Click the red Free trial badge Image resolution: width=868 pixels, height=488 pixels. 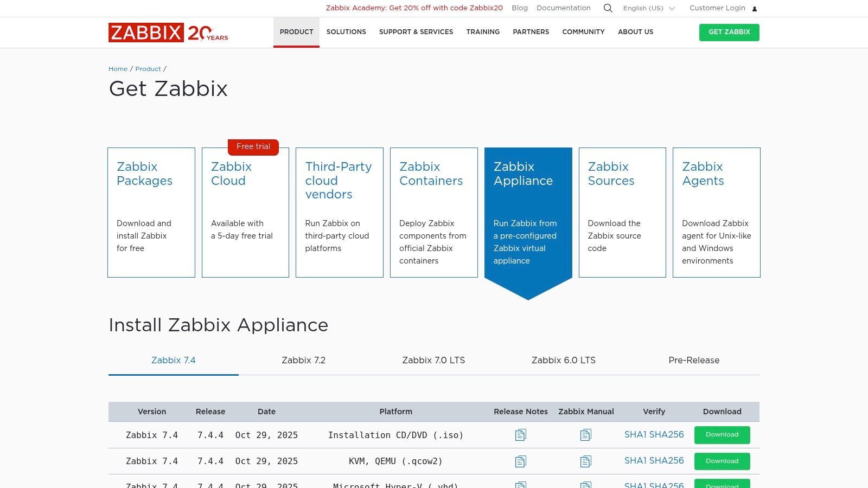point(253,146)
